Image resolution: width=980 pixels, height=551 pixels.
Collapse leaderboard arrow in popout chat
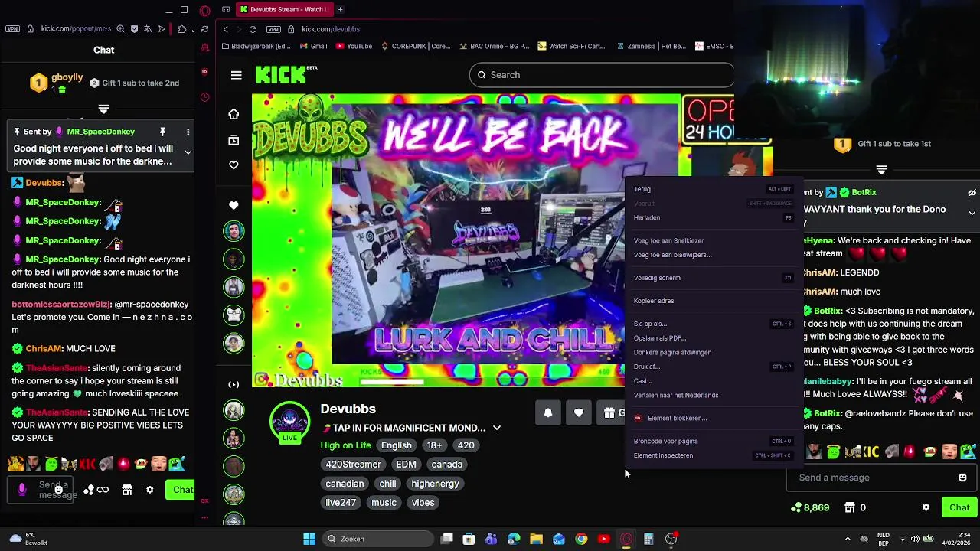[x=103, y=109]
